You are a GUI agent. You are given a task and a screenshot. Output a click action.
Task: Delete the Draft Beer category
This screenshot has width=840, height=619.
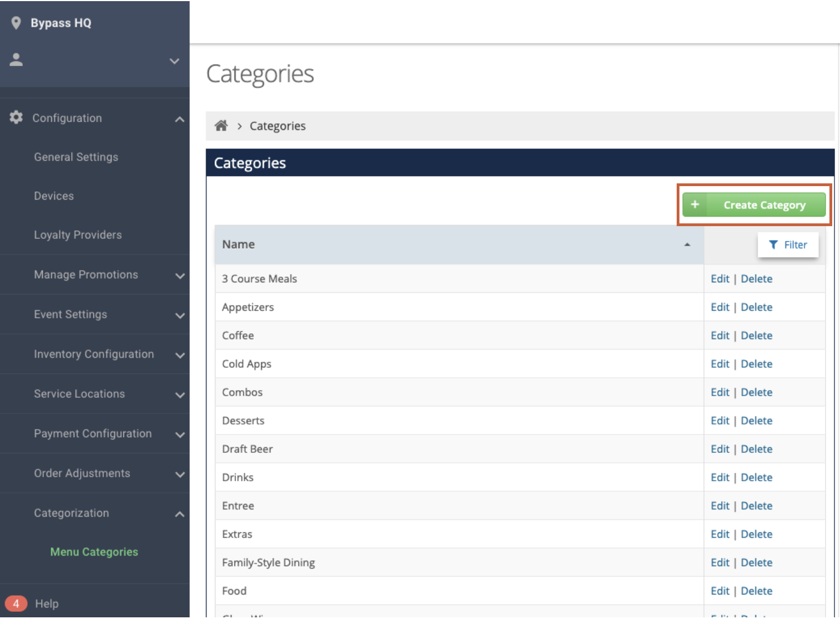(757, 448)
